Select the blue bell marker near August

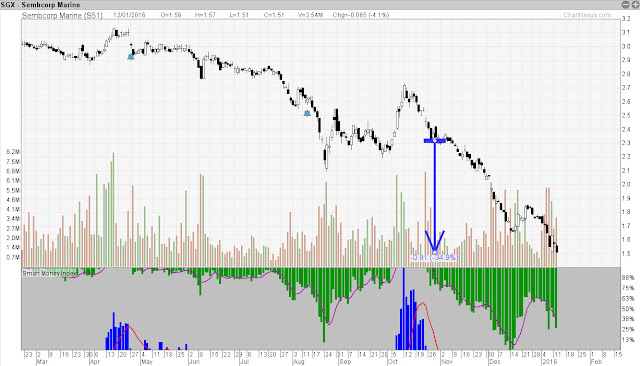(307, 113)
